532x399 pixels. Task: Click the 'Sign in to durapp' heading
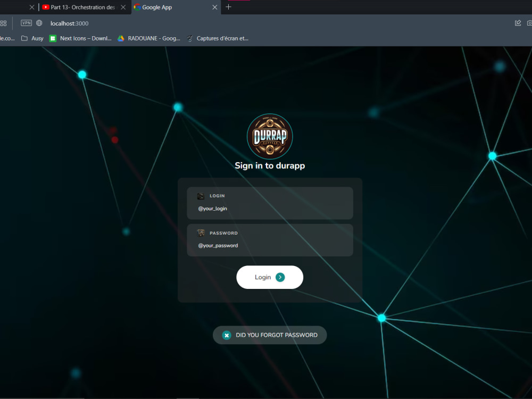pos(270,165)
